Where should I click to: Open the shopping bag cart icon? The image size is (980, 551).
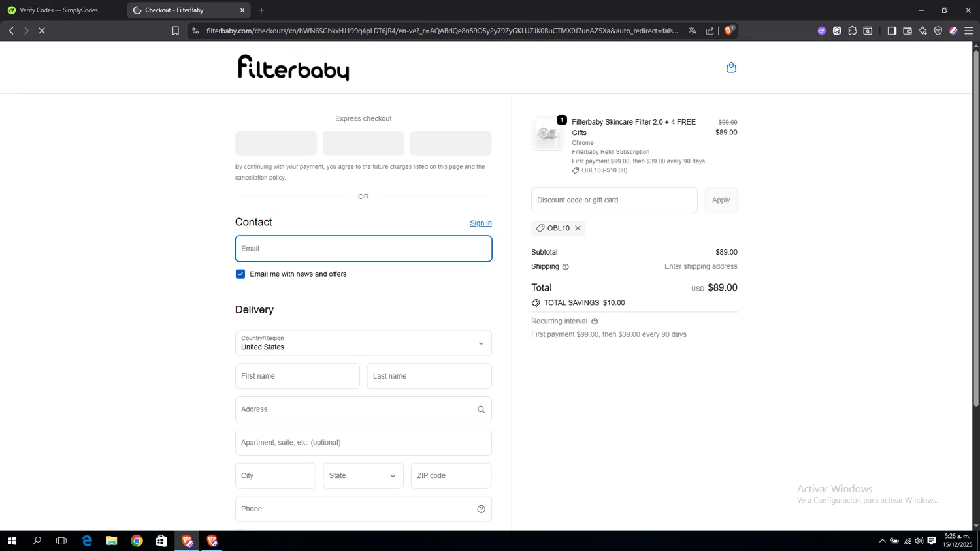click(x=731, y=68)
